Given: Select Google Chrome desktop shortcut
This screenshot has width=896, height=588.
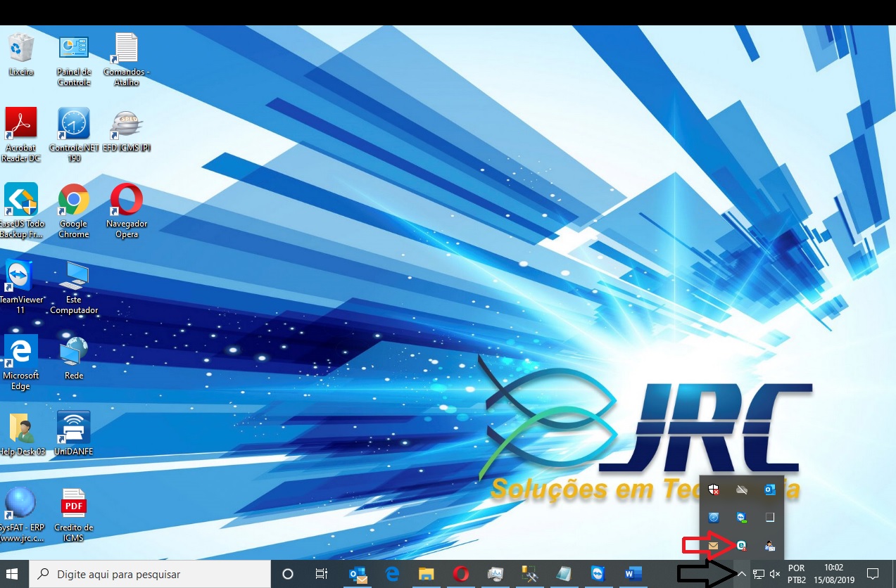Looking at the screenshot, I should tap(74, 211).
